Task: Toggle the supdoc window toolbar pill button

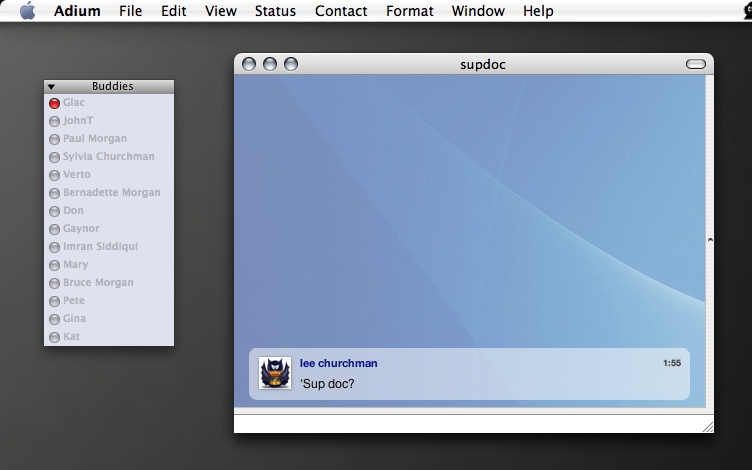Action: [x=696, y=64]
